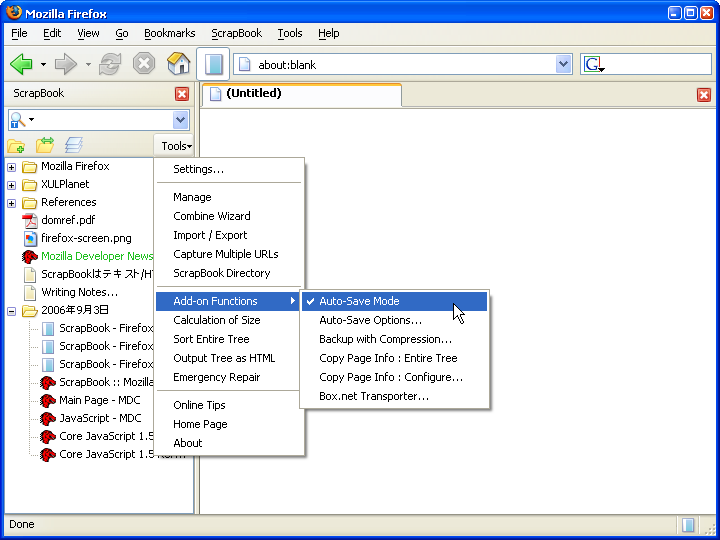Image resolution: width=720 pixels, height=540 pixels.
Task: Toggle the ScrapBook sidebar toolbar button
Action: point(213,64)
